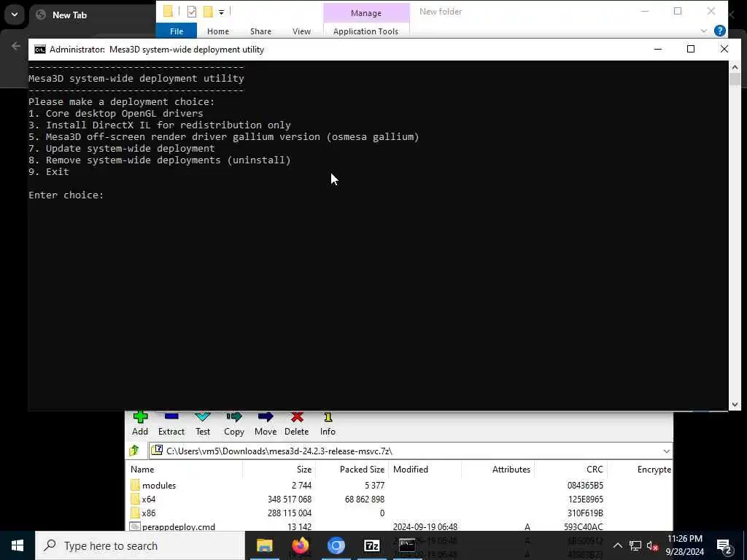This screenshot has width=747, height=560.
Task: Open the command prompt window system icon
Action: tap(40, 50)
